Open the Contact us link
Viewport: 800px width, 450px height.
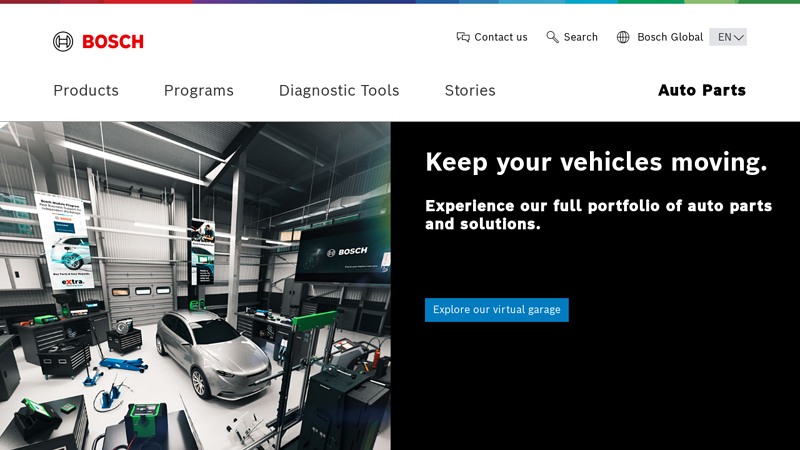501,37
